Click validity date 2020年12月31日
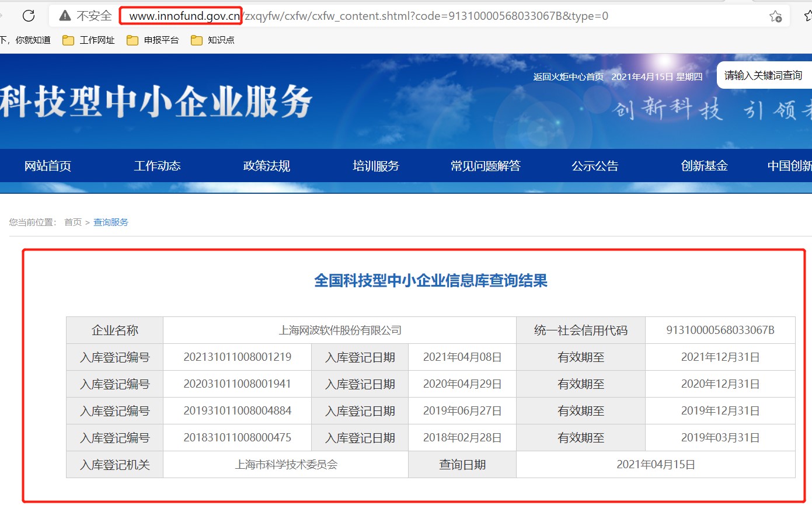The image size is (812, 519). (720, 384)
